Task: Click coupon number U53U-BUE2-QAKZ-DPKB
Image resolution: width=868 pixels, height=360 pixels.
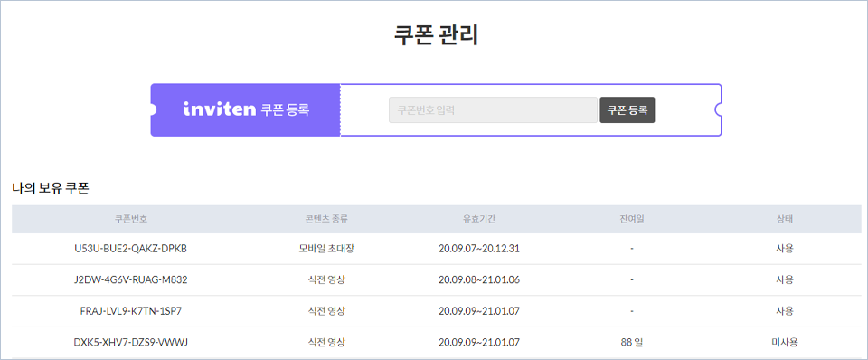Action: [130, 249]
